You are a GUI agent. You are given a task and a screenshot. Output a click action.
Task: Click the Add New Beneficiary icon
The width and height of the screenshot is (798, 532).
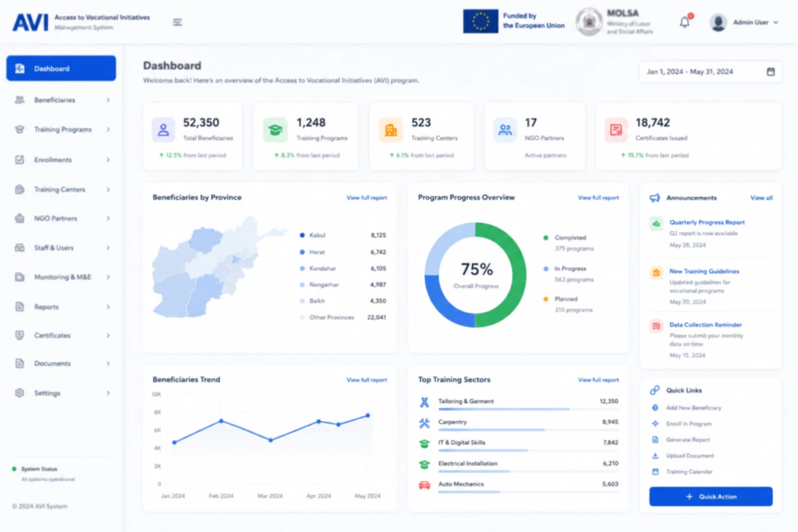tap(655, 408)
